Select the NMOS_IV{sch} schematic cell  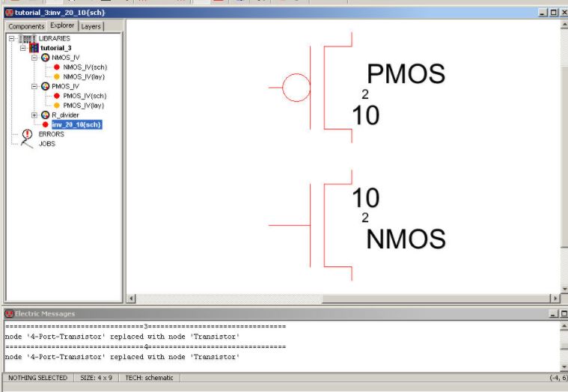click(x=85, y=67)
